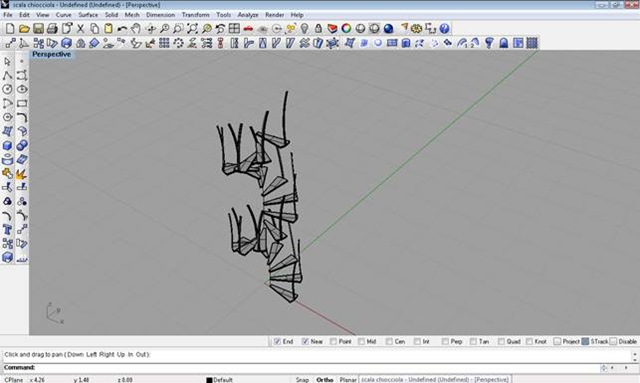Select the Ellipse tool in sidebar
Screen dimensions: 640x383
coord(22,89)
